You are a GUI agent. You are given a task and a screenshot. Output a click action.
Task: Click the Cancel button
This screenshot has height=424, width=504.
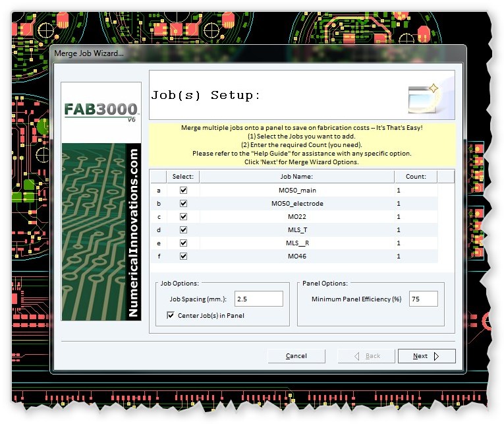(296, 356)
